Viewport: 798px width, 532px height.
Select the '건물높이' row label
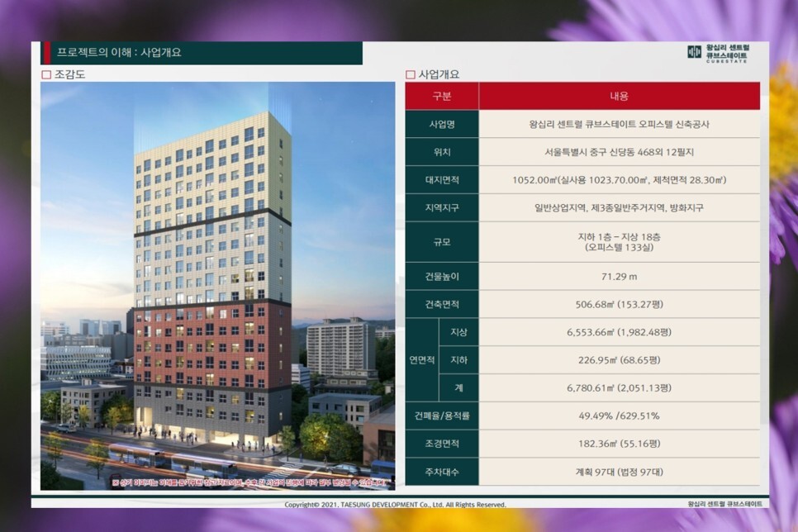442,277
